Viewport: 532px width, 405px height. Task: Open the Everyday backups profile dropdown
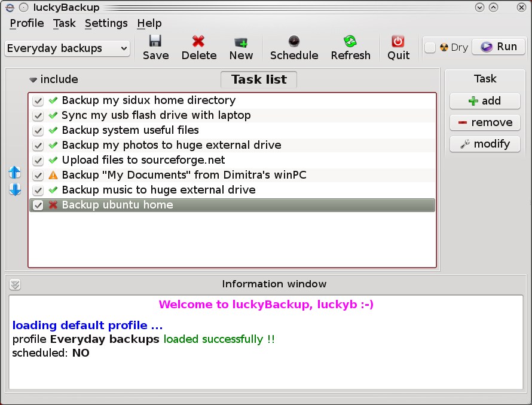click(67, 48)
